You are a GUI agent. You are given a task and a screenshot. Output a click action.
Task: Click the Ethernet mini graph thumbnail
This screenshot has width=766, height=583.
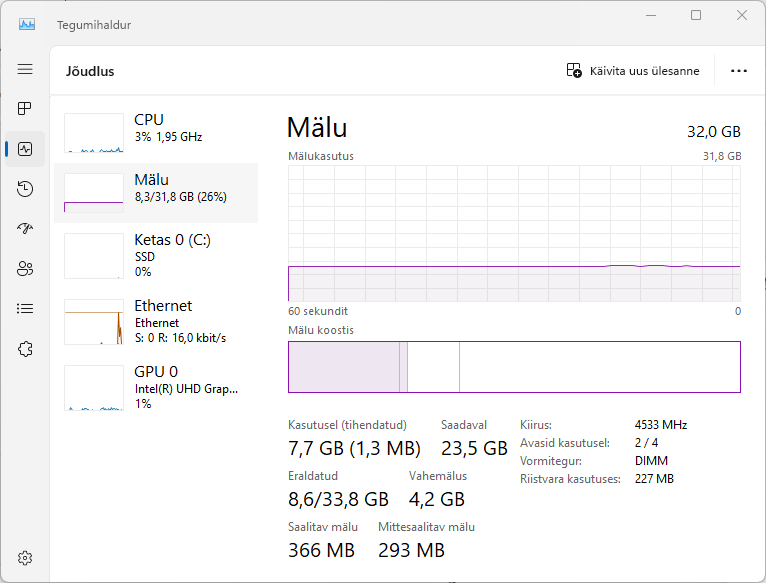[94, 322]
